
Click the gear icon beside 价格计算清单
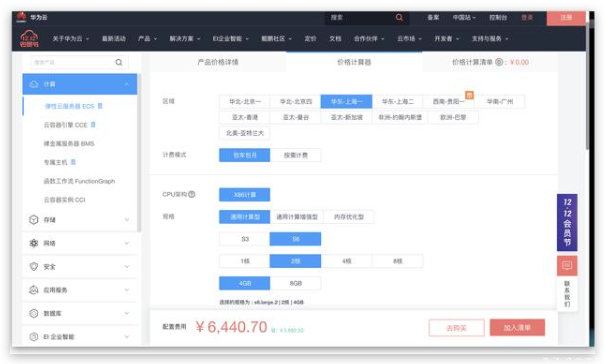tap(498, 62)
